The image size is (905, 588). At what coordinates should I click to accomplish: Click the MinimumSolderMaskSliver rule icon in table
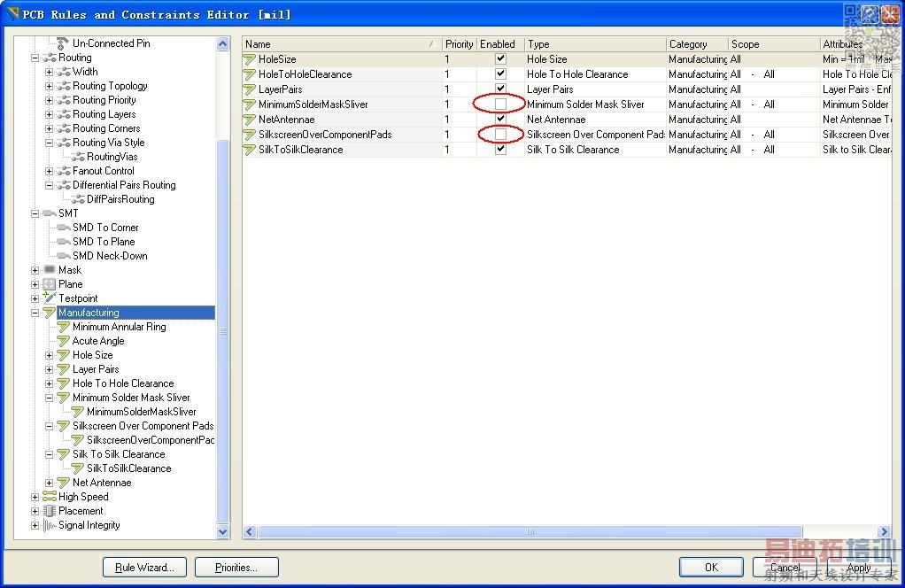[250, 104]
